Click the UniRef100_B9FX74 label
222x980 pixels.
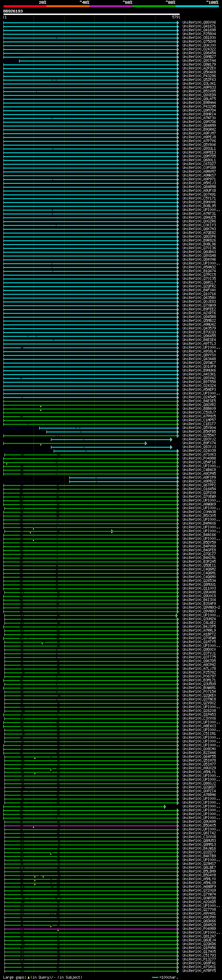(x=199, y=443)
